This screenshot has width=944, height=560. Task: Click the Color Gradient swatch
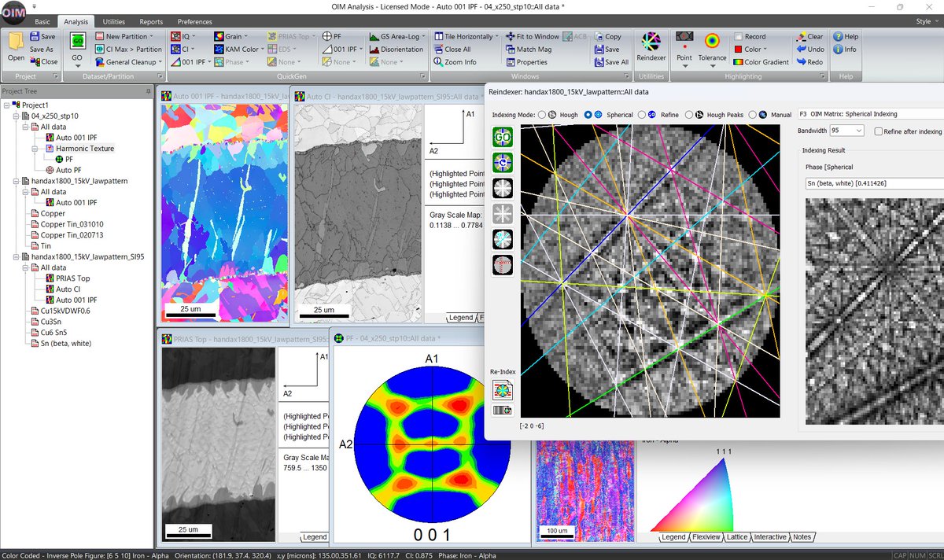tap(738, 61)
